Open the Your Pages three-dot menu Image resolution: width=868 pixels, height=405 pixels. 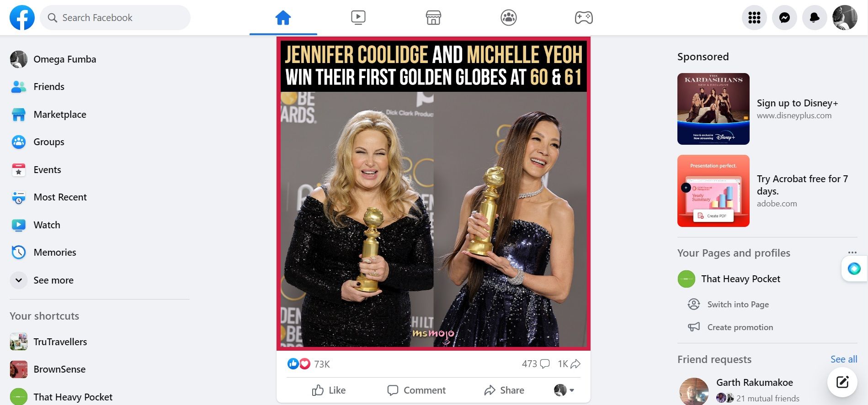click(x=852, y=252)
